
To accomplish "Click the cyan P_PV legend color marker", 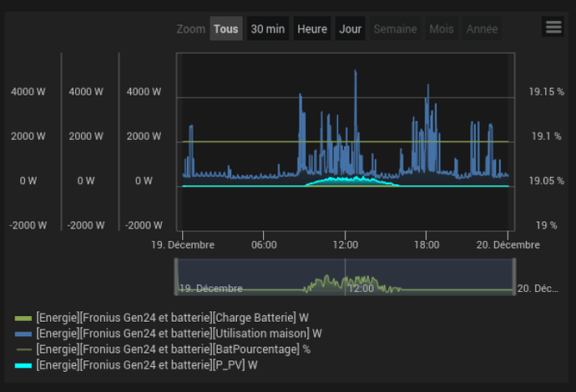I will pos(23,365).
